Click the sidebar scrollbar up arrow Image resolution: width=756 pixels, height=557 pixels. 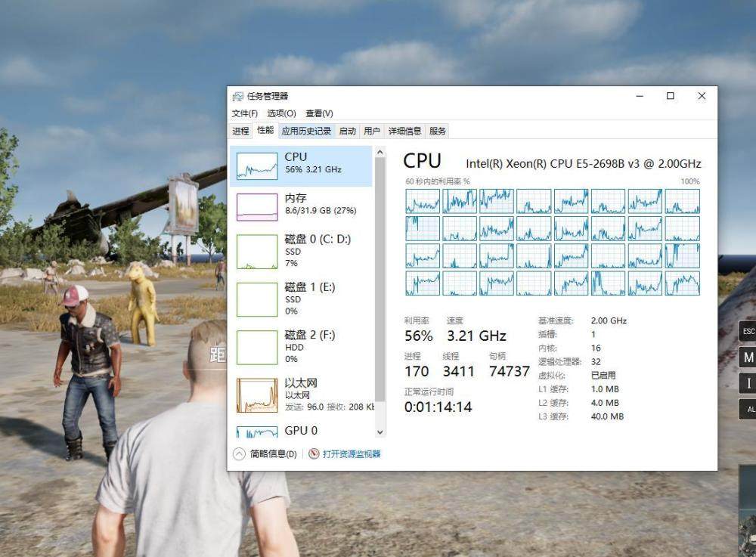click(x=380, y=152)
